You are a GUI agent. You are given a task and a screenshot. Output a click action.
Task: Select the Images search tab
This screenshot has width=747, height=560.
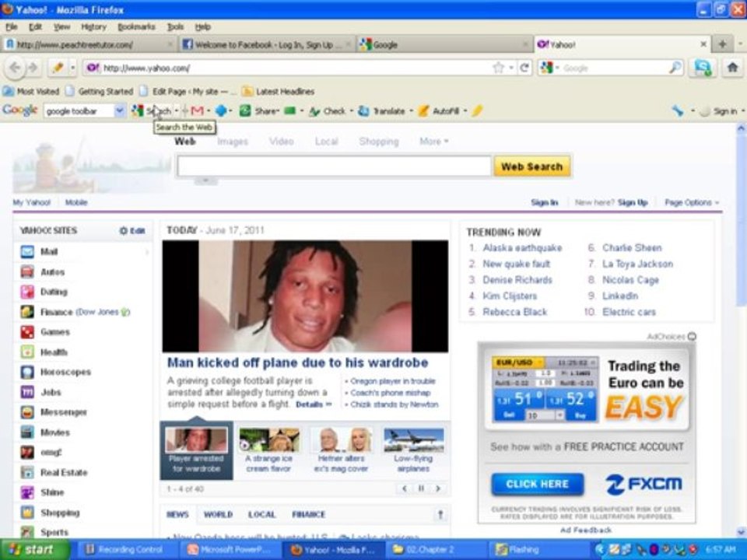click(233, 142)
